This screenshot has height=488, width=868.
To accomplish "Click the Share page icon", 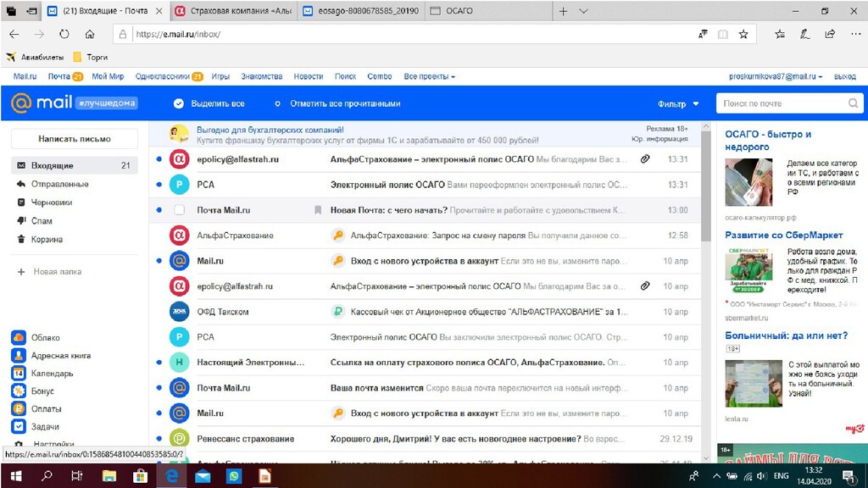I will point(830,34).
